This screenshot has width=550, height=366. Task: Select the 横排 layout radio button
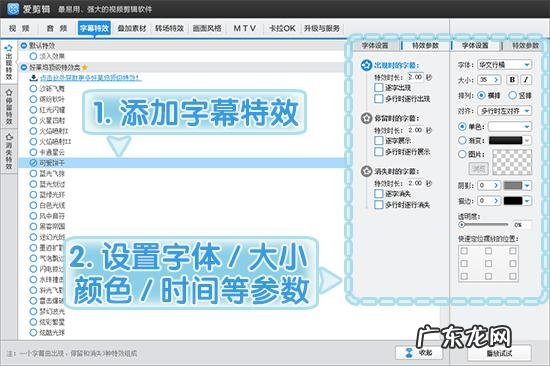(482, 95)
